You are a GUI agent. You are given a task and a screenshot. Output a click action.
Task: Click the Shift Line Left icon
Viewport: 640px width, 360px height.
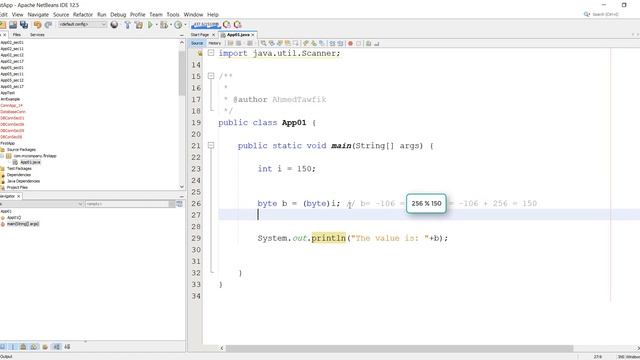coord(332,43)
